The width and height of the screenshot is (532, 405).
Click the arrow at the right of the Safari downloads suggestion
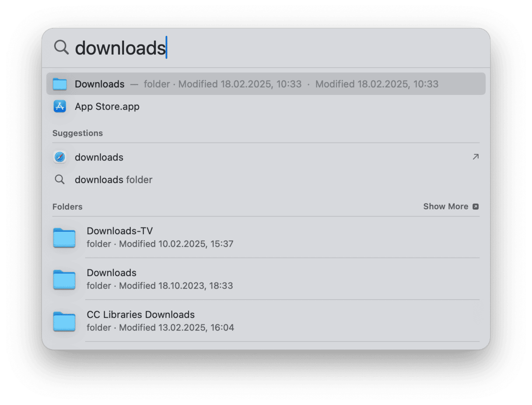[476, 157]
